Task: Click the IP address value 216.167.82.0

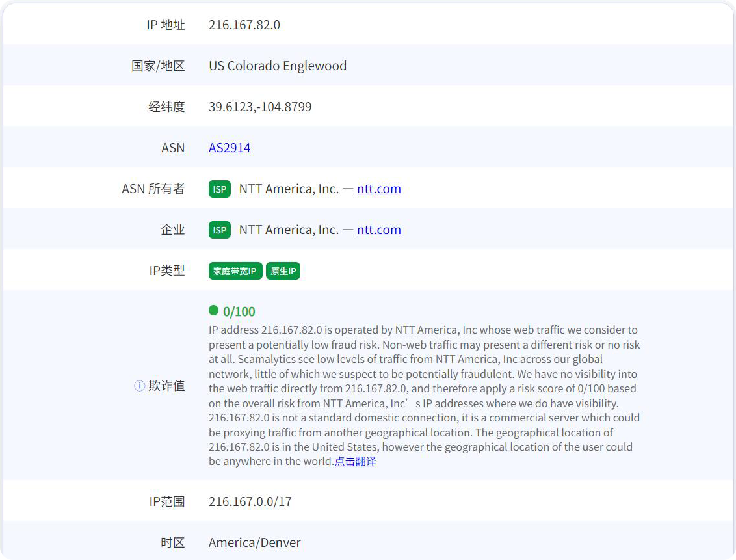Action: (244, 25)
